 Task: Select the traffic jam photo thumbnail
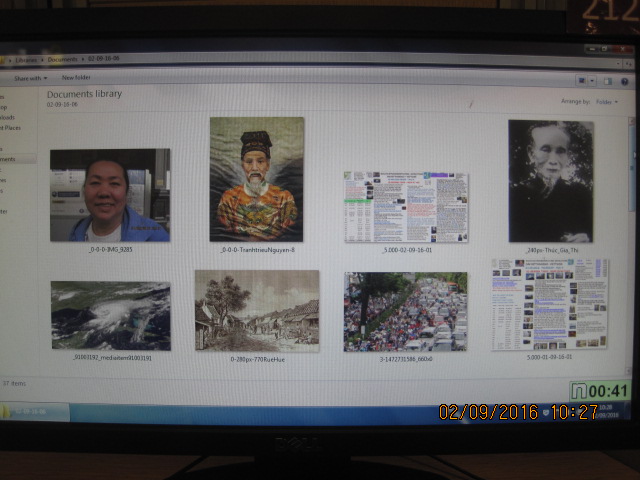406,312
